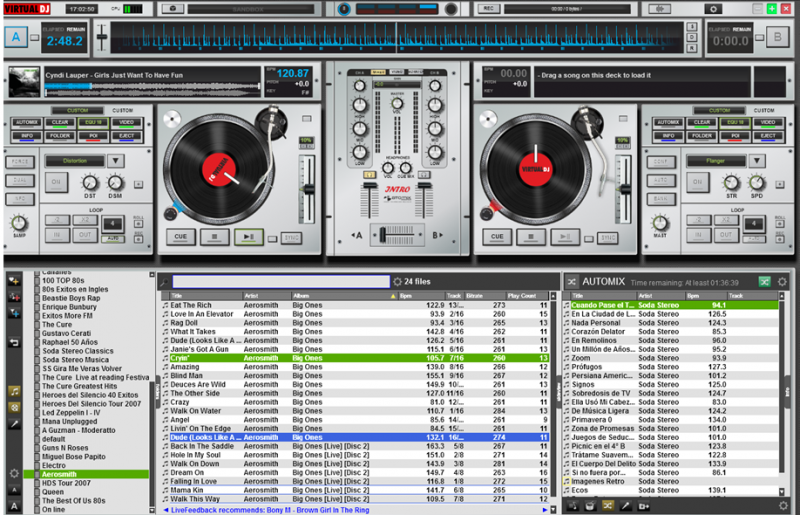Click left deck loop IN button
Image resolution: width=800 pixels, height=515 pixels.
click(x=57, y=235)
